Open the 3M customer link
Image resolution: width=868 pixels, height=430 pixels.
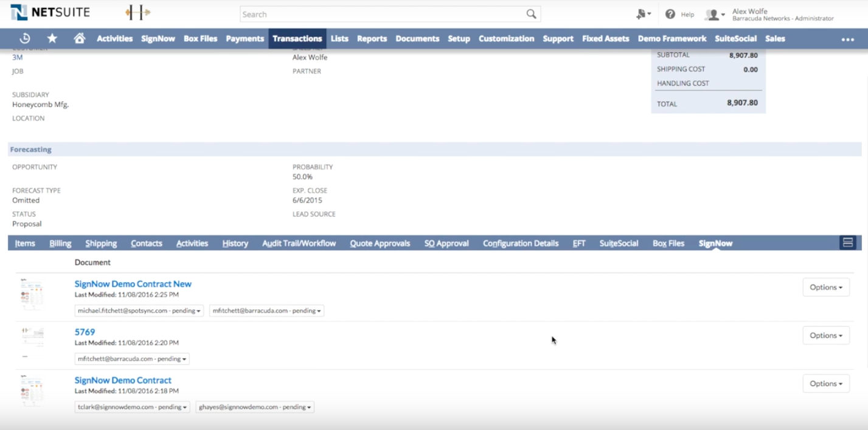[17, 57]
